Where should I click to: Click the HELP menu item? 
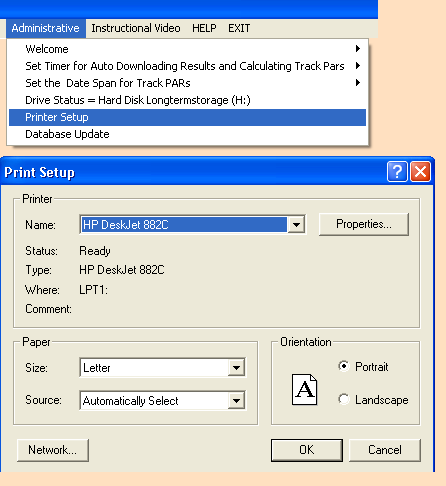click(x=204, y=28)
